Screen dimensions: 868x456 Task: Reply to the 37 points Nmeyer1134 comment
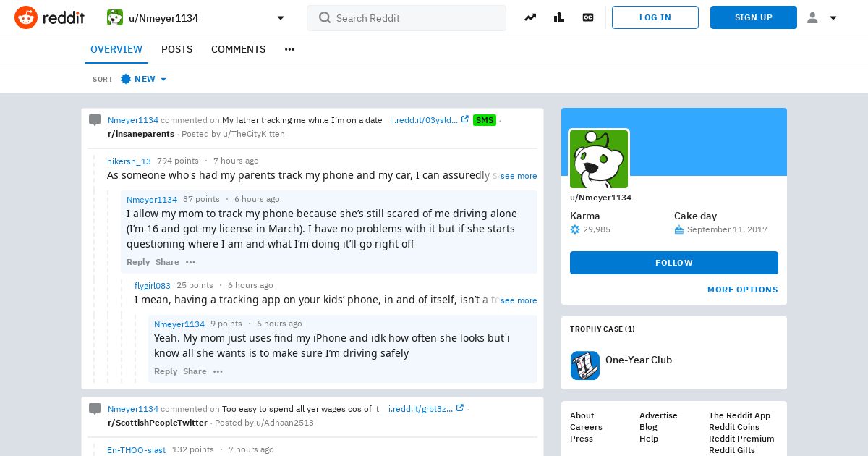click(x=138, y=262)
